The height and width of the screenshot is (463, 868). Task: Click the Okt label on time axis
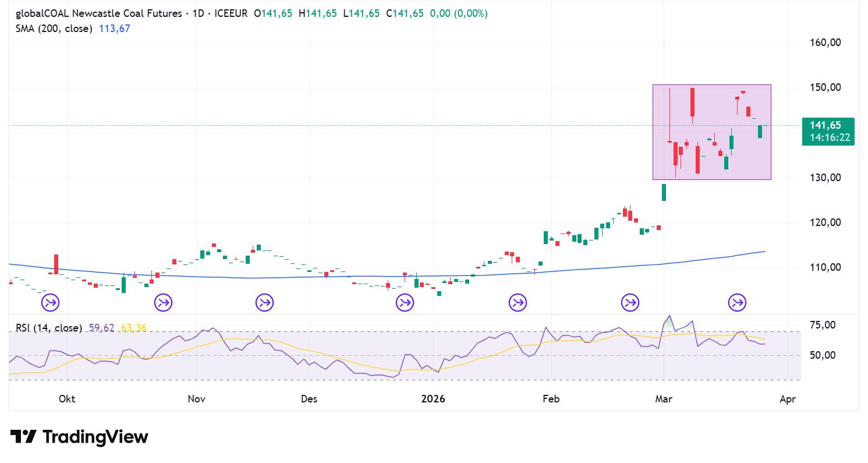(x=68, y=399)
